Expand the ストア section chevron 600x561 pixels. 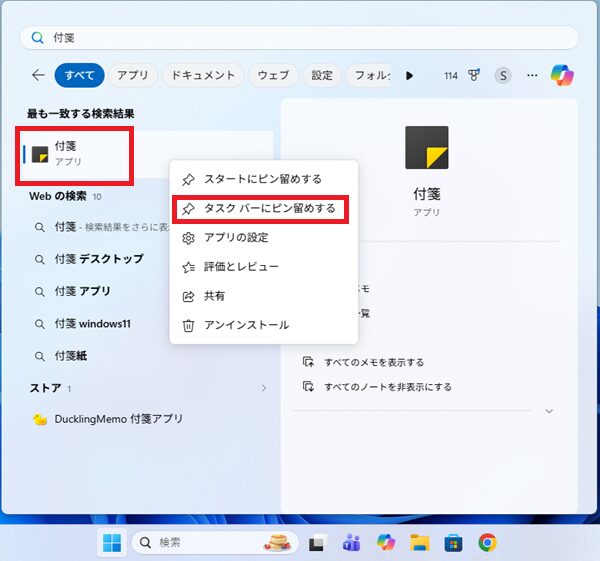coord(264,388)
